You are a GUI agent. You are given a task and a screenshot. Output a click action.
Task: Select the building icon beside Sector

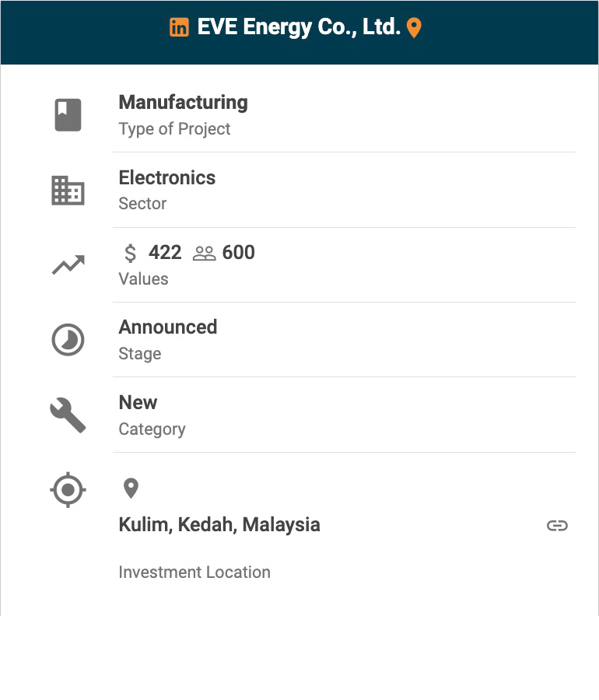pos(68,191)
